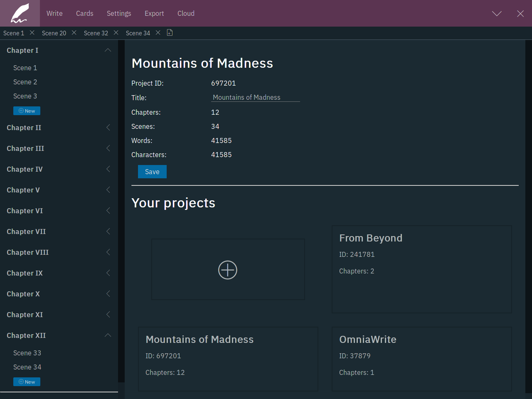
Task: Switch to the Scene 20 tab
Action: tap(54, 33)
